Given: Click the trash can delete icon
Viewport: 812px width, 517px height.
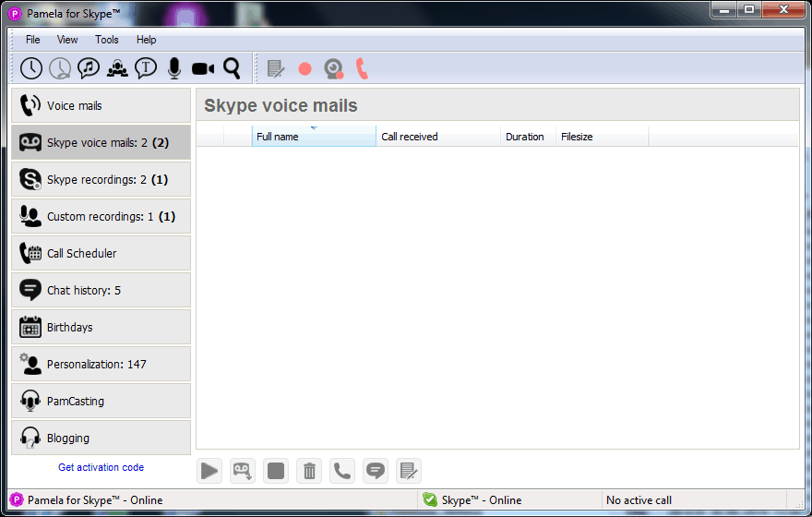Looking at the screenshot, I should pyautogui.click(x=309, y=471).
